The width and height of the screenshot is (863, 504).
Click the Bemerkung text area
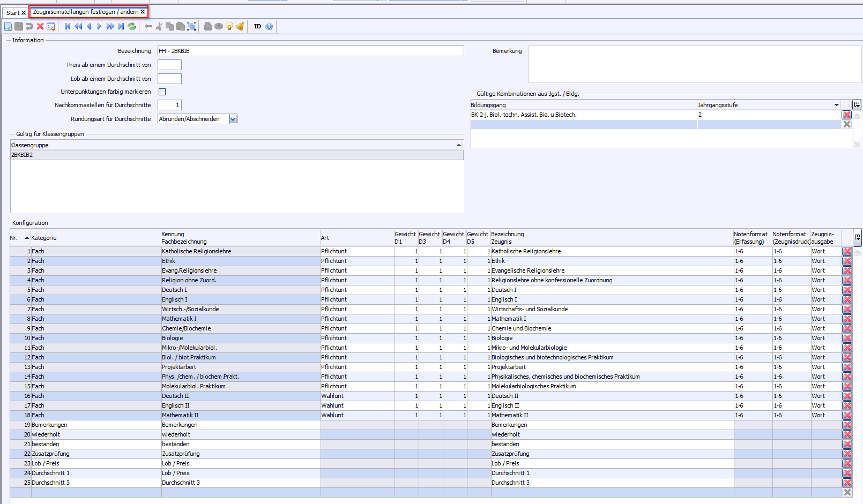pyautogui.click(x=695, y=64)
